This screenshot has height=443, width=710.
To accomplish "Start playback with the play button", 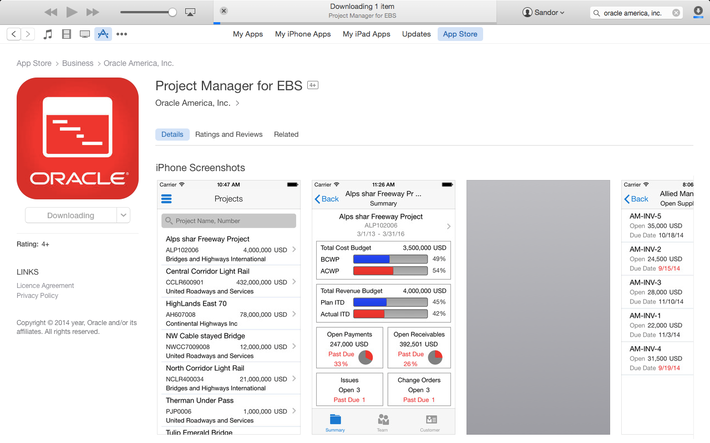I will (x=72, y=12).
